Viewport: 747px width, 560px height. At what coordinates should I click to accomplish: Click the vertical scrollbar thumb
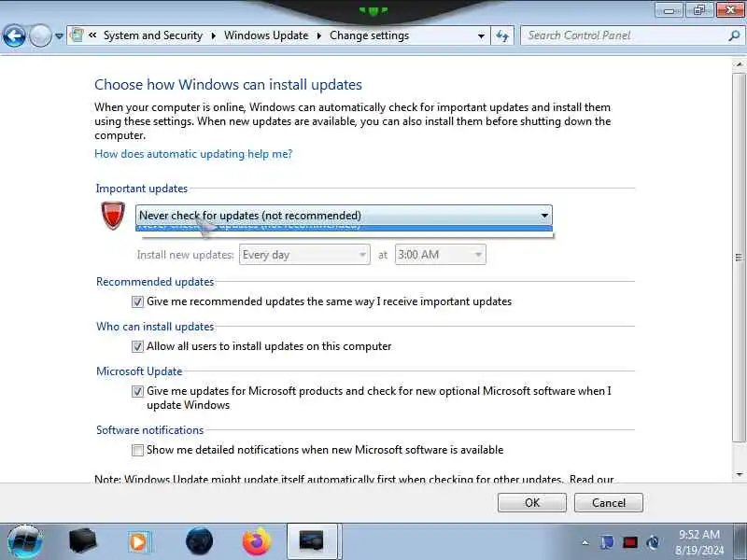click(739, 258)
